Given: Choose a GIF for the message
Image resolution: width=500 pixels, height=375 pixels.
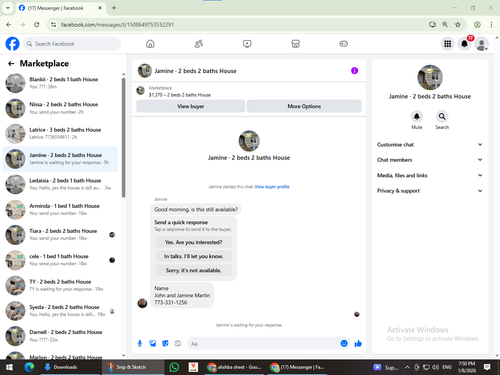Looking at the screenshot, I should 178,343.
